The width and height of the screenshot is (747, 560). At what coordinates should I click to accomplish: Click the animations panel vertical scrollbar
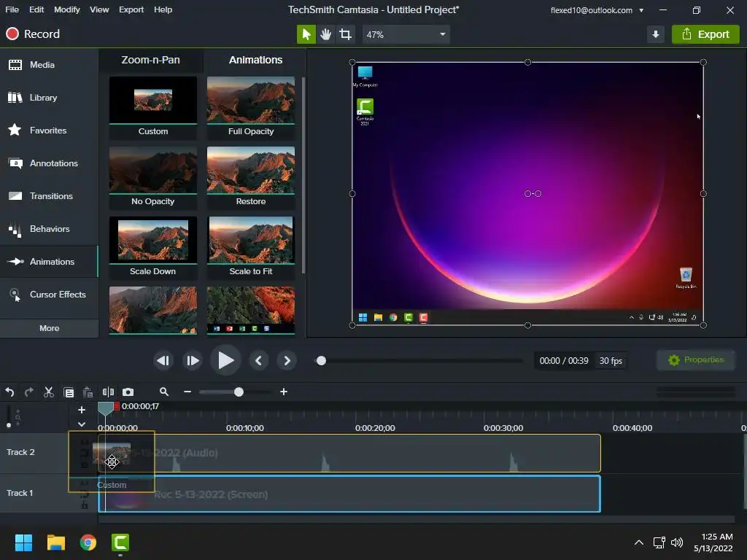click(303, 175)
